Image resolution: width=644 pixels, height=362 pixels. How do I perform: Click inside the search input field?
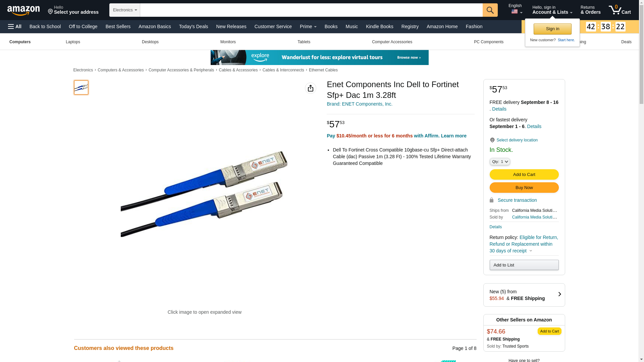(311, 10)
